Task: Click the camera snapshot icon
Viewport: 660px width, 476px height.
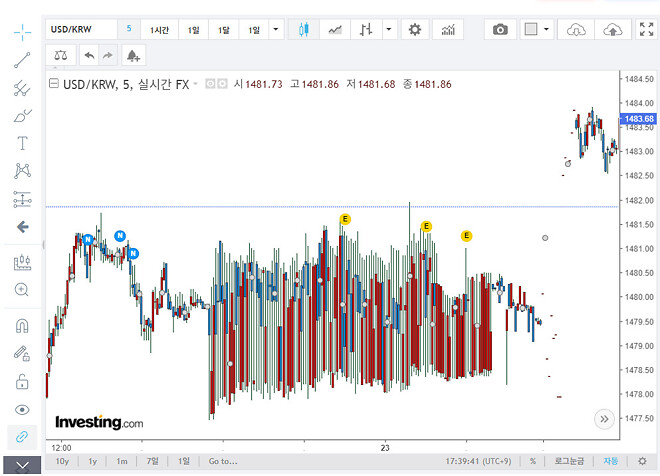Action: (500, 30)
